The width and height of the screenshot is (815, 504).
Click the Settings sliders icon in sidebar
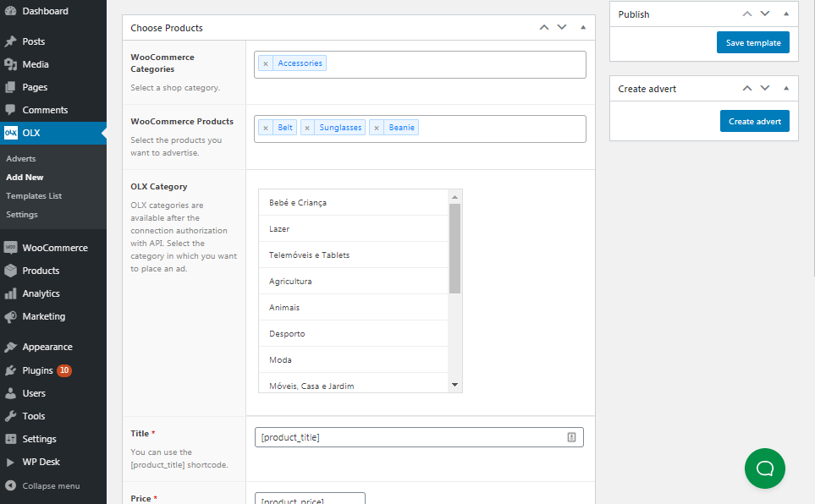click(x=10, y=439)
